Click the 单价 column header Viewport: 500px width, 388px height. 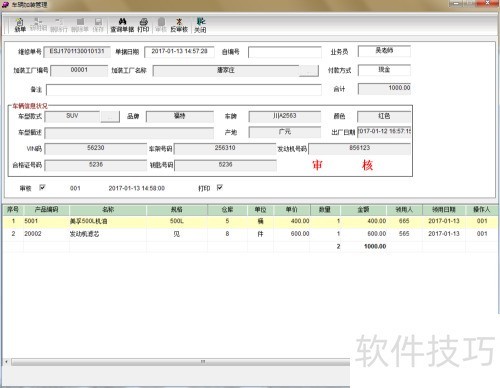click(x=292, y=210)
